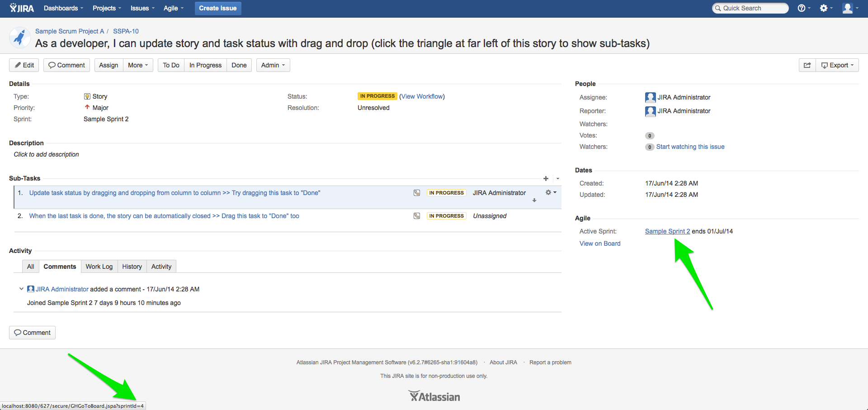Click the Major priority arrow icon

[87, 107]
